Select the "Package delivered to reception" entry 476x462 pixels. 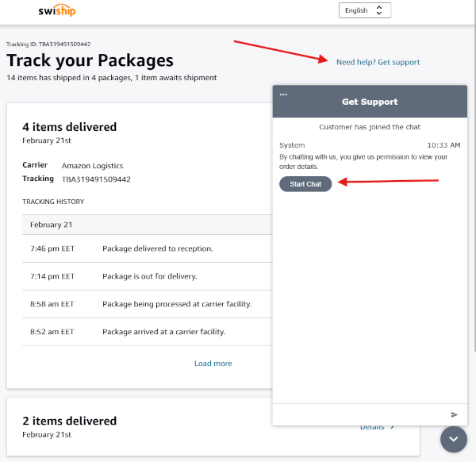[x=157, y=248]
